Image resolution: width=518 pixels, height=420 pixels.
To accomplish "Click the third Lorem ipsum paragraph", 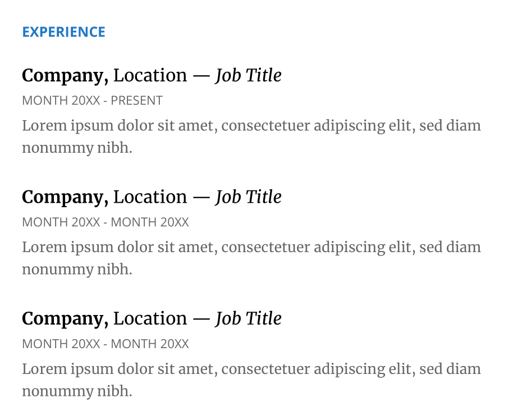I will click(x=251, y=380).
